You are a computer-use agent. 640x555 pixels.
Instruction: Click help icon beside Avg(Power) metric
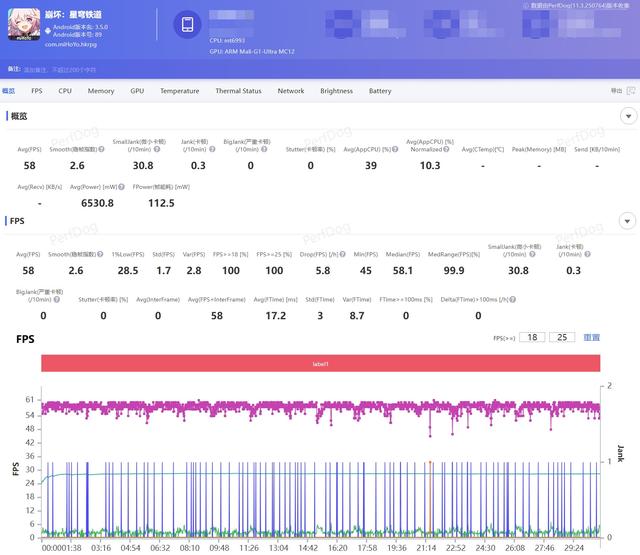(120, 187)
